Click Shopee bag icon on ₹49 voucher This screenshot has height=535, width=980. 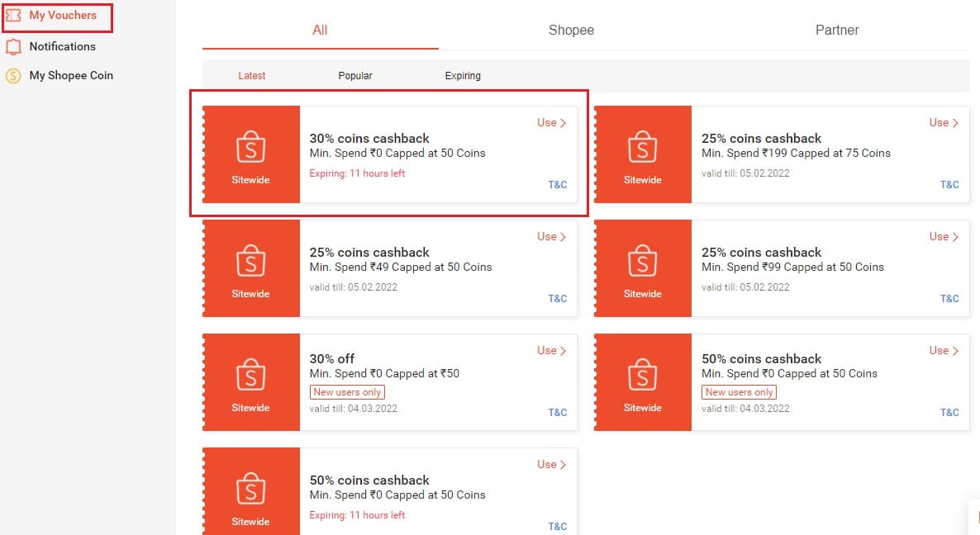[250, 261]
